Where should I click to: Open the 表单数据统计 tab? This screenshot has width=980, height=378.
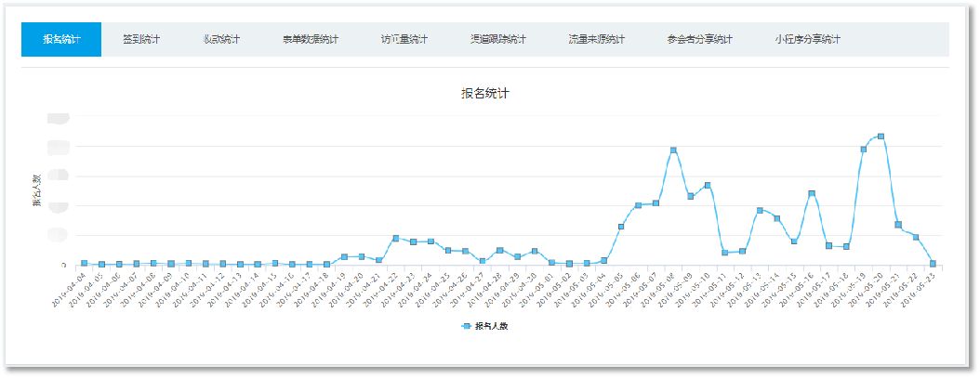pyautogui.click(x=311, y=39)
